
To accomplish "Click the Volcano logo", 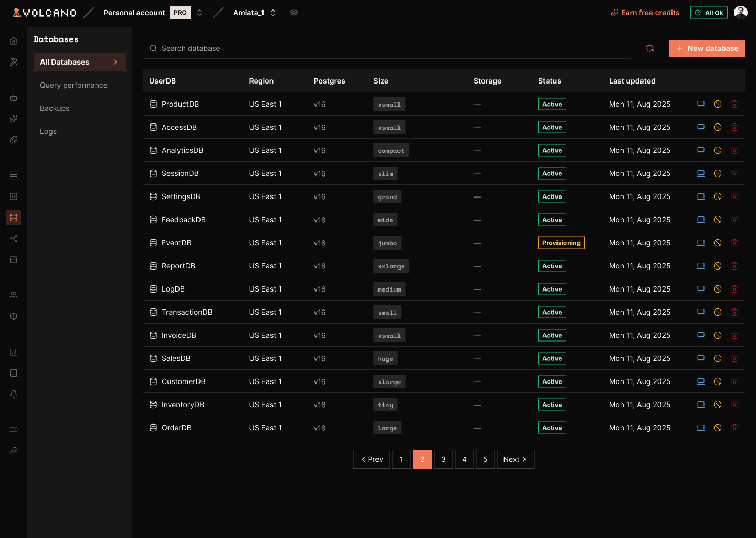I will click(45, 13).
